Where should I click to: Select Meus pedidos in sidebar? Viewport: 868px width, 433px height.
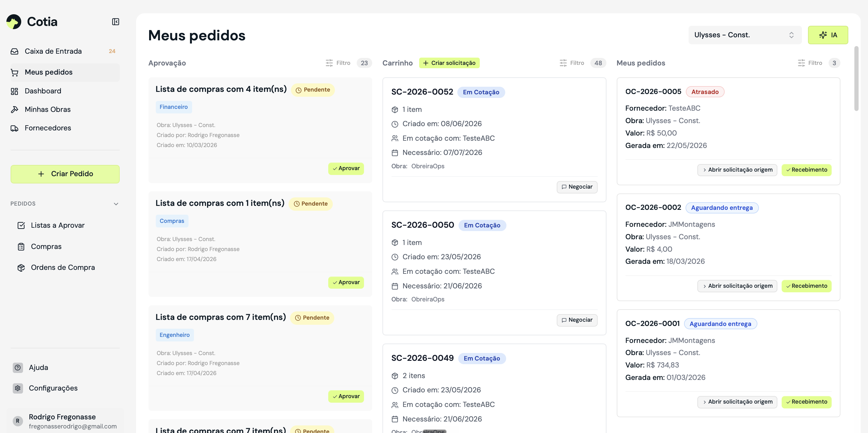pos(65,72)
